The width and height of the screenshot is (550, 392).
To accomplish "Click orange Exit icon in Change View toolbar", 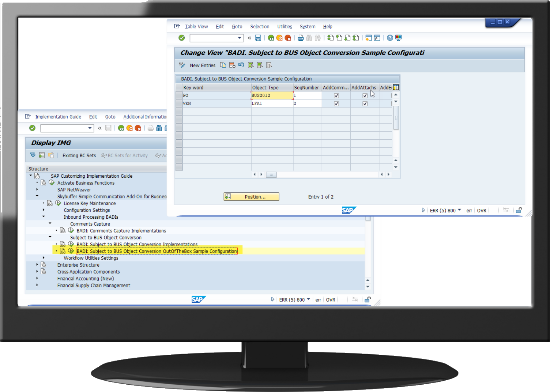I will pos(279,38).
